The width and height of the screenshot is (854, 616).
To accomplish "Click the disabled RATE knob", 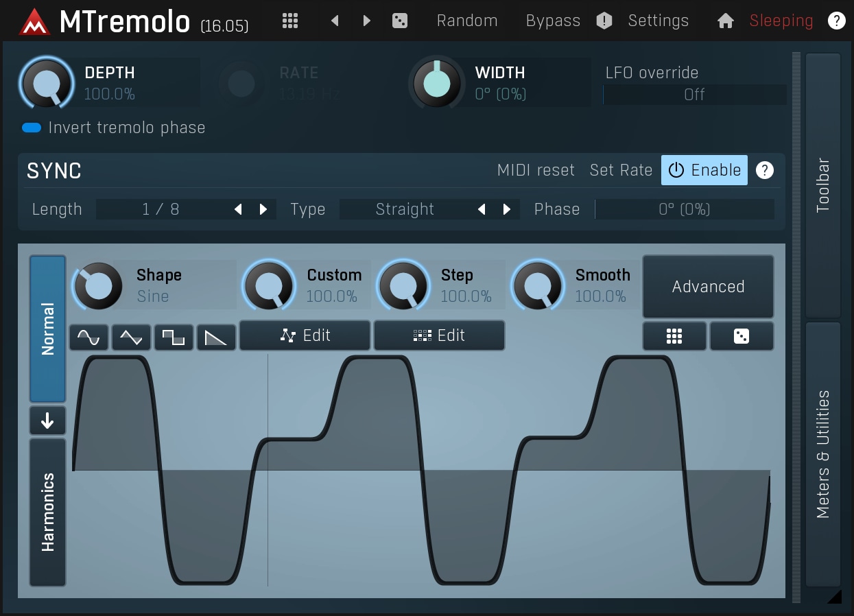I will coord(241,84).
